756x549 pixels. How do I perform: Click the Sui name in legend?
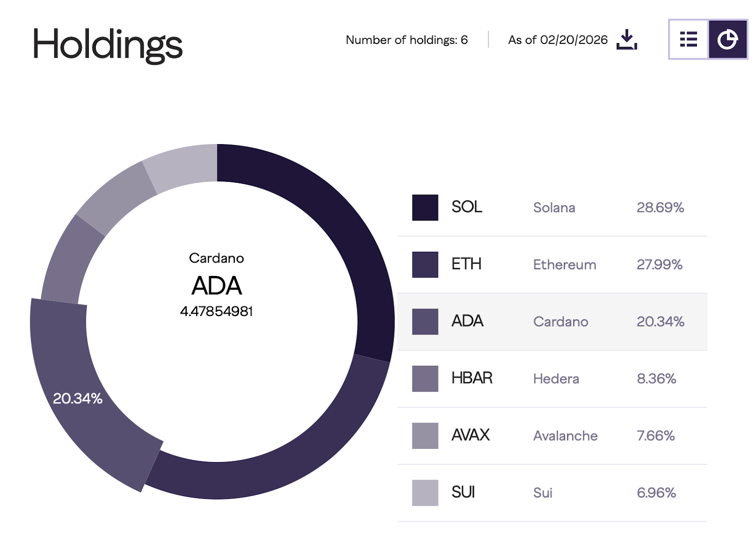click(542, 493)
